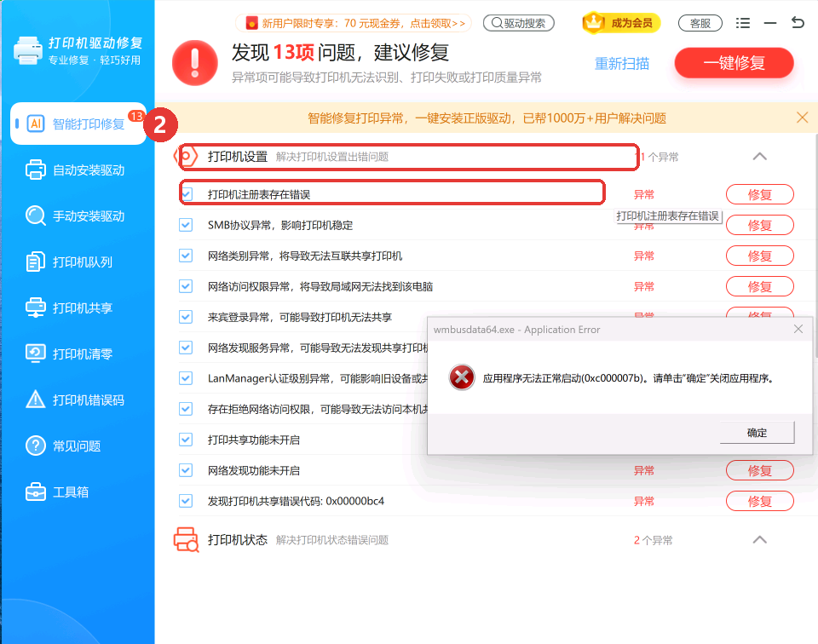
Task: Click the 重新扫描 link
Action: point(622,64)
